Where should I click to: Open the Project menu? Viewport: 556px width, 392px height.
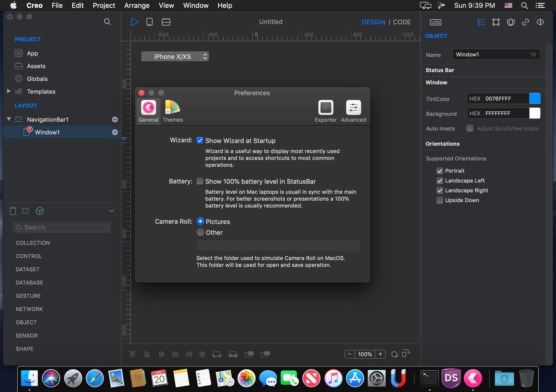coord(104,5)
